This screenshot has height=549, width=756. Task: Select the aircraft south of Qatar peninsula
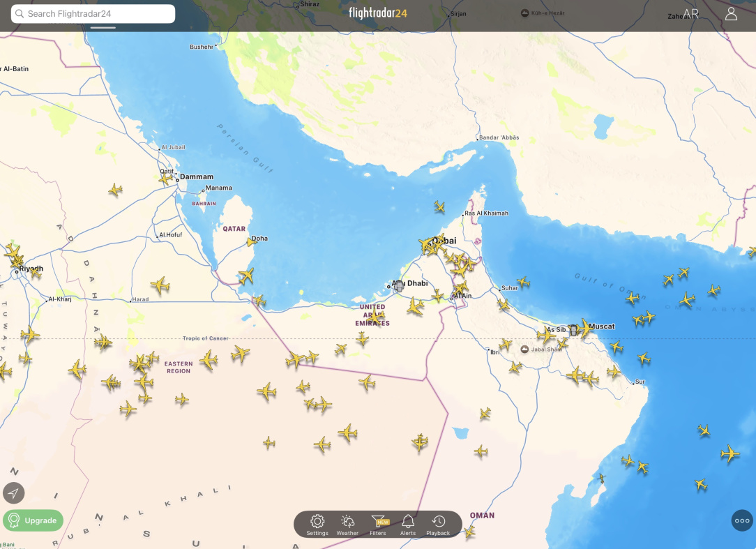(246, 276)
